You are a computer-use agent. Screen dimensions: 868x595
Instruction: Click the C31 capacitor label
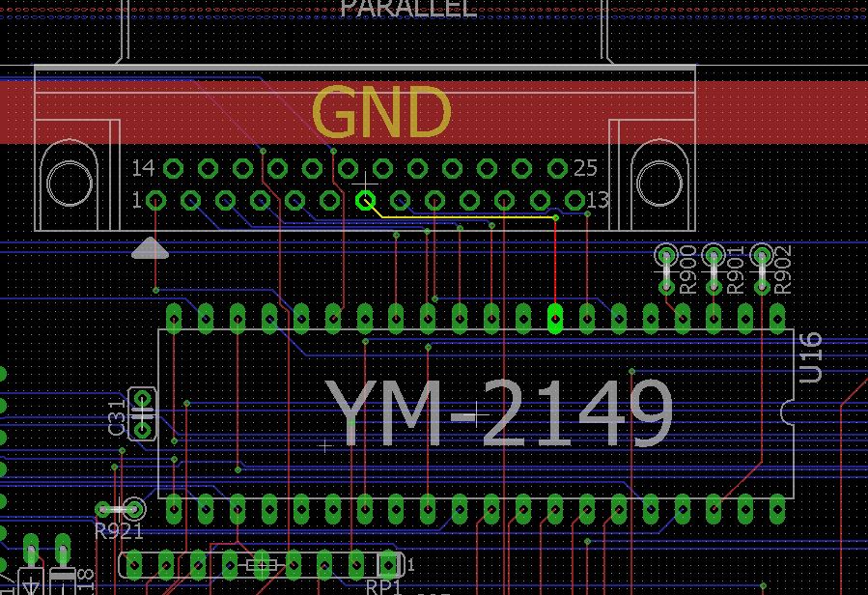[x=118, y=418]
